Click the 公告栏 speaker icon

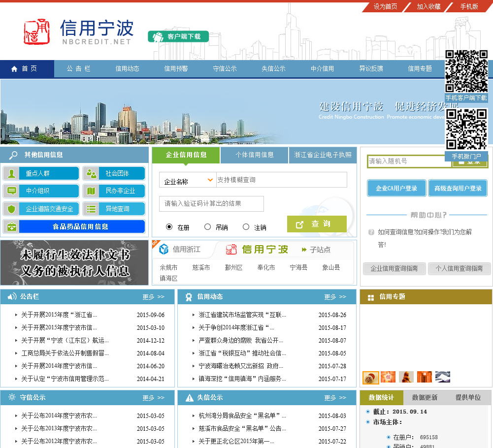point(12,296)
